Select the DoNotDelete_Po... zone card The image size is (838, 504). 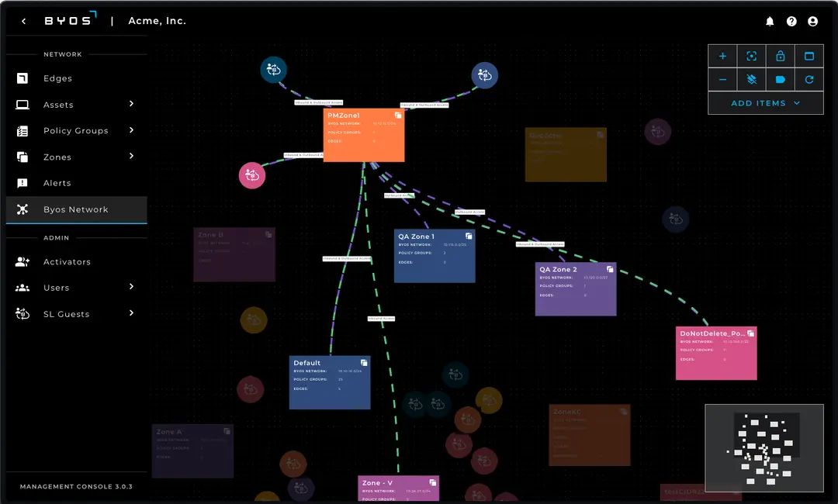point(716,354)
